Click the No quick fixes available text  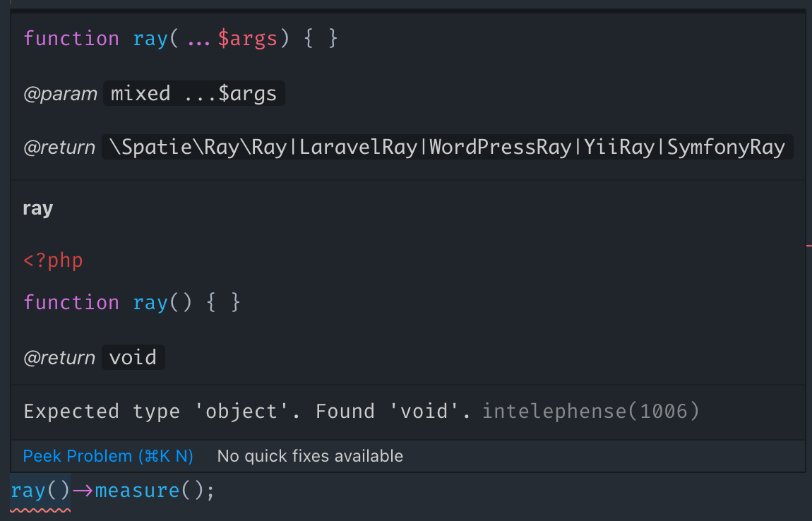[310, 456]
